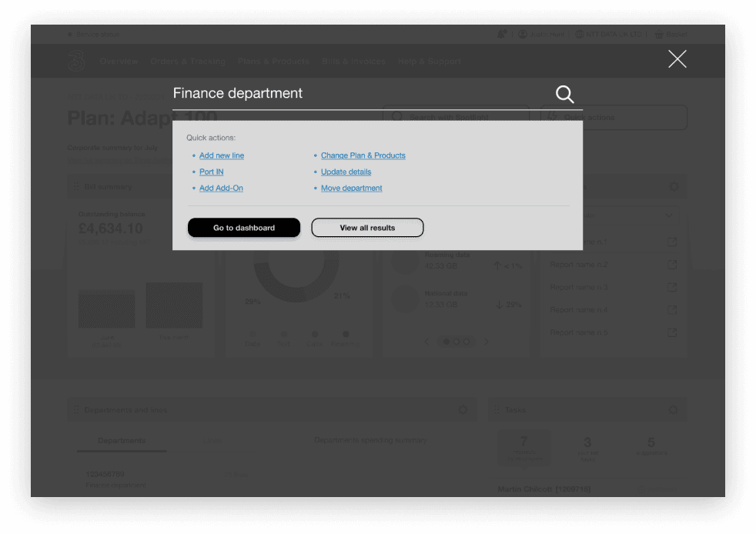Select the second carousel pagination dot

tap(456, 342)
